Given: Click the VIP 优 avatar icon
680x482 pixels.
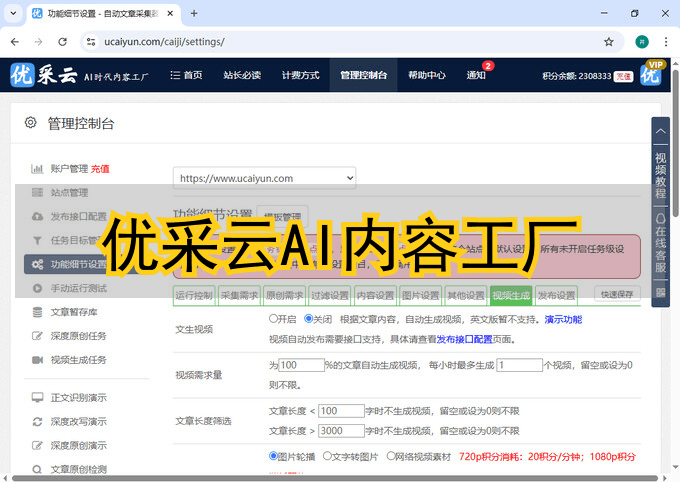Looking at the screenshot, I should [x=651, y=75].
